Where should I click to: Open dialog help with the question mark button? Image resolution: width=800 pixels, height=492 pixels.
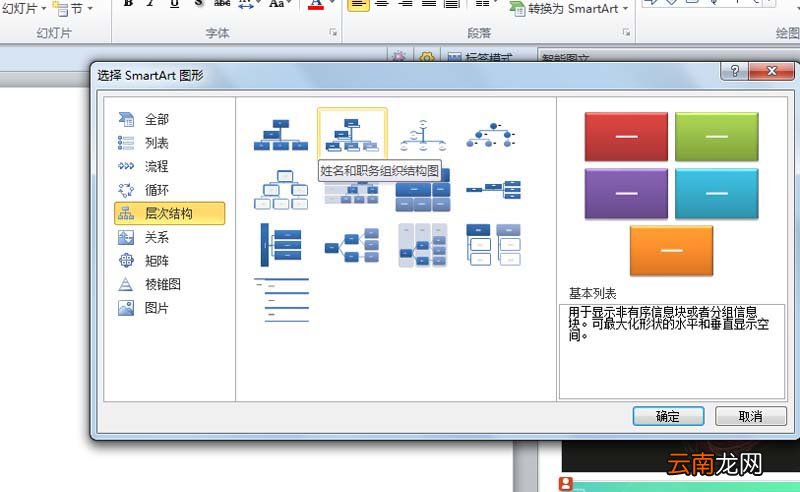(x=735, y=71)
